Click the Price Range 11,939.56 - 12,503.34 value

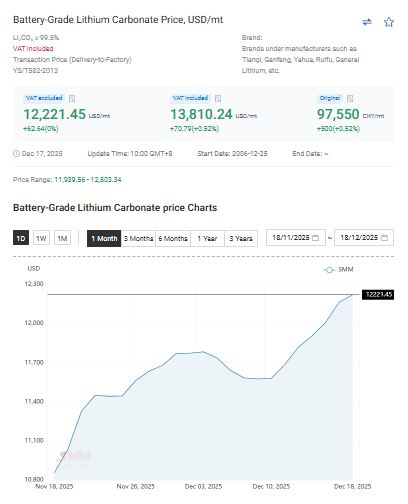point(88,180)
